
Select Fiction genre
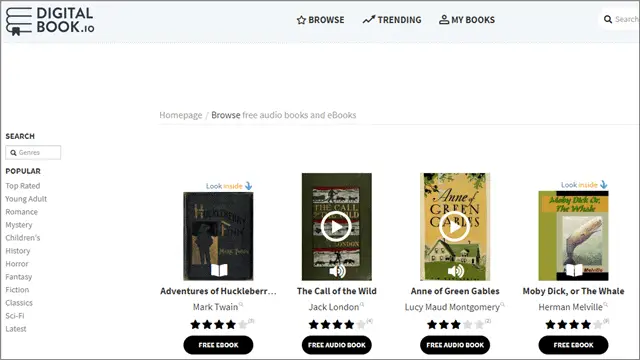17,290
